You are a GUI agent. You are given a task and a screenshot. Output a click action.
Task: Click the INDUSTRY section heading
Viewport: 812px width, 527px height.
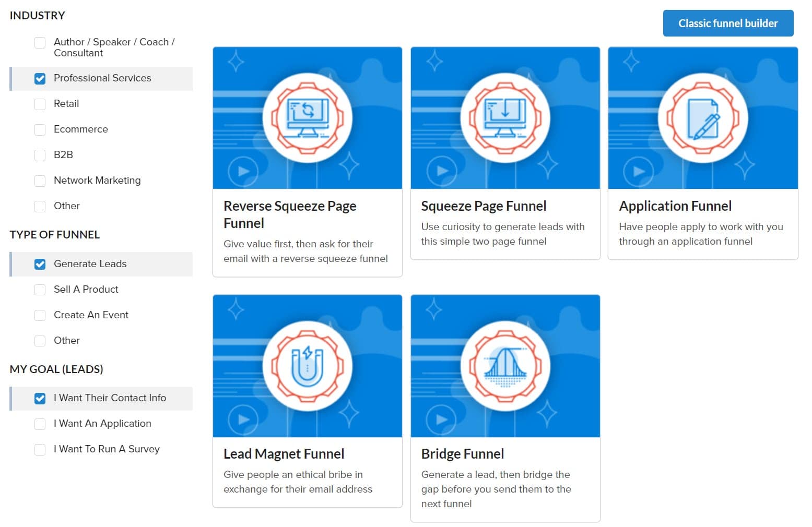(38, 16)
